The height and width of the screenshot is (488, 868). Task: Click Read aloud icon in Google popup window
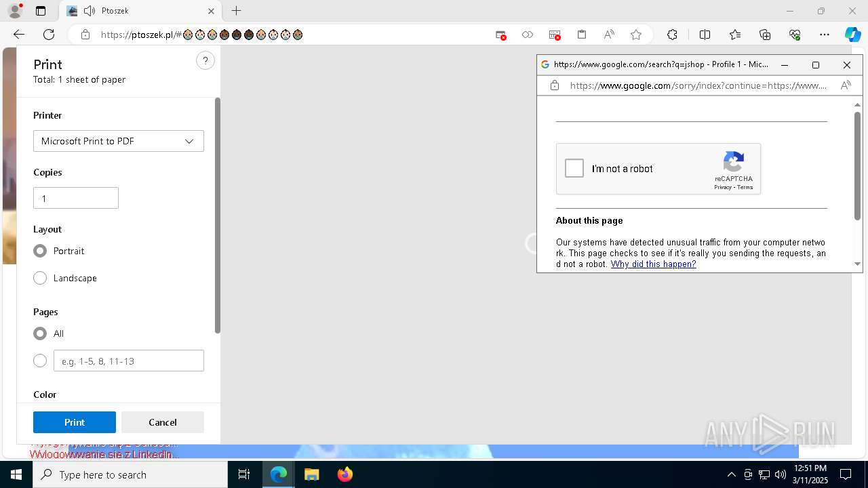pos(846,85)
